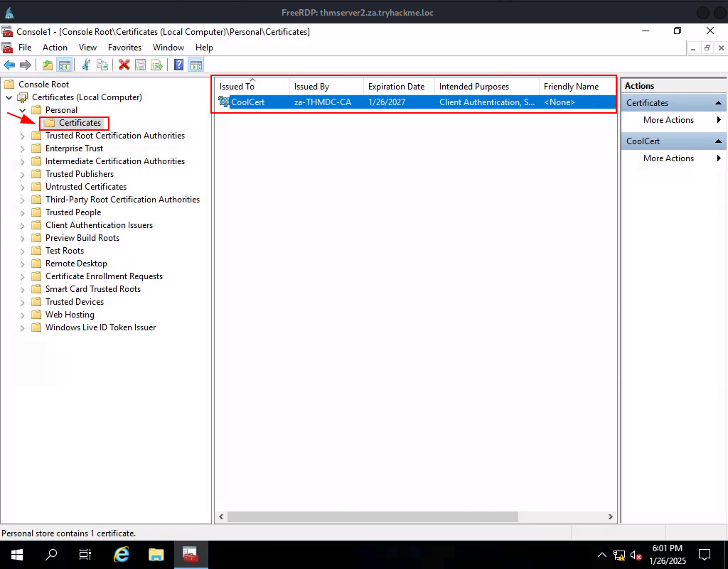This screenshot has height=569, width=728.
Task: Click the Back arrow in the toolbar
Action: 9,65
